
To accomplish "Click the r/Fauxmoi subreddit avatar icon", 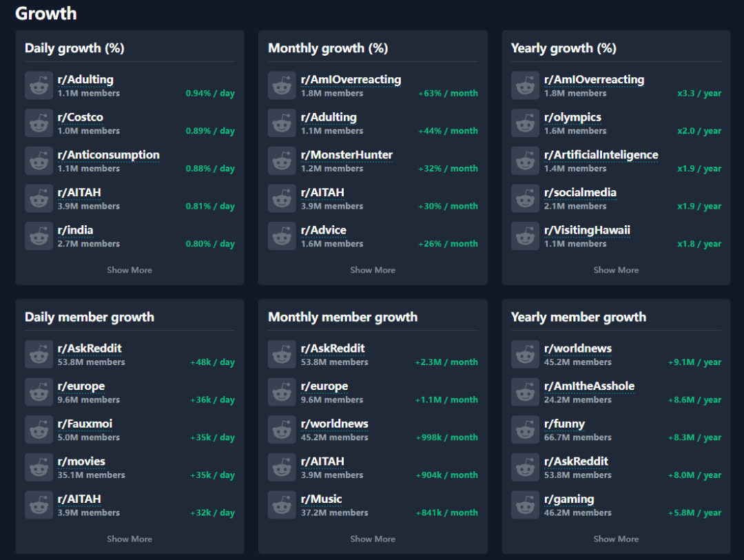I will click(x=39, y=430).
